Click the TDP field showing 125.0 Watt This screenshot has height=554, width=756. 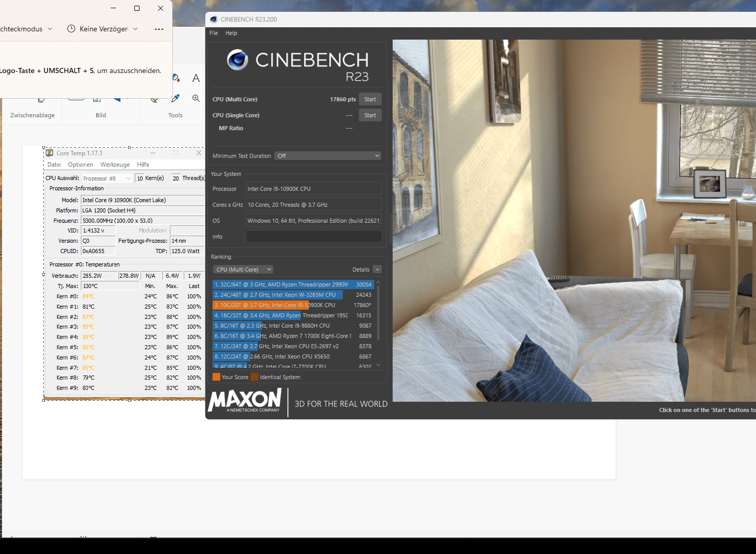tap(187, 251)
